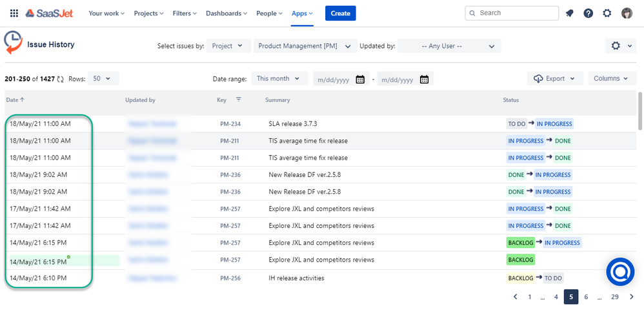The height and width of the screenshot is (310, 644).
Task: Open issue key PM-234
Action: [x=230, y=124]
